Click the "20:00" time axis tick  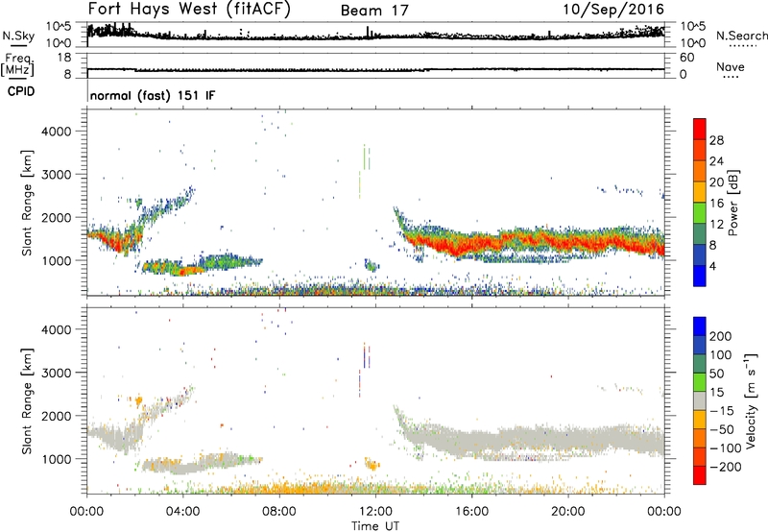tap(568, 511)
